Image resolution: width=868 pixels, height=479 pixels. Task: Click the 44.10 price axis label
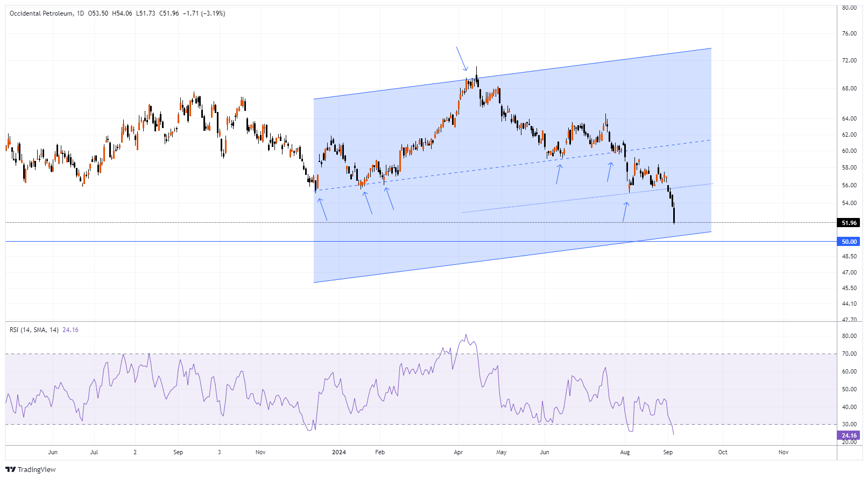click(849, 304)
